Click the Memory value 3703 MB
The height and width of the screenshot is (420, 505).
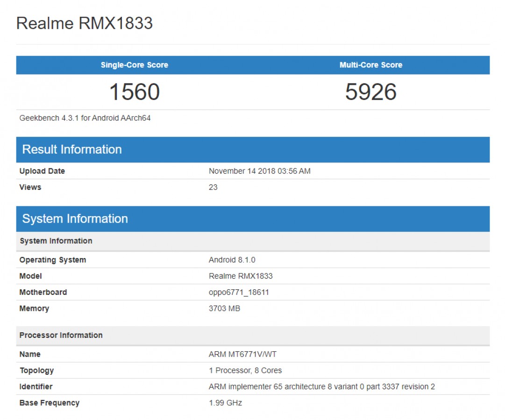pyautogui.click(x=225, y=308)
